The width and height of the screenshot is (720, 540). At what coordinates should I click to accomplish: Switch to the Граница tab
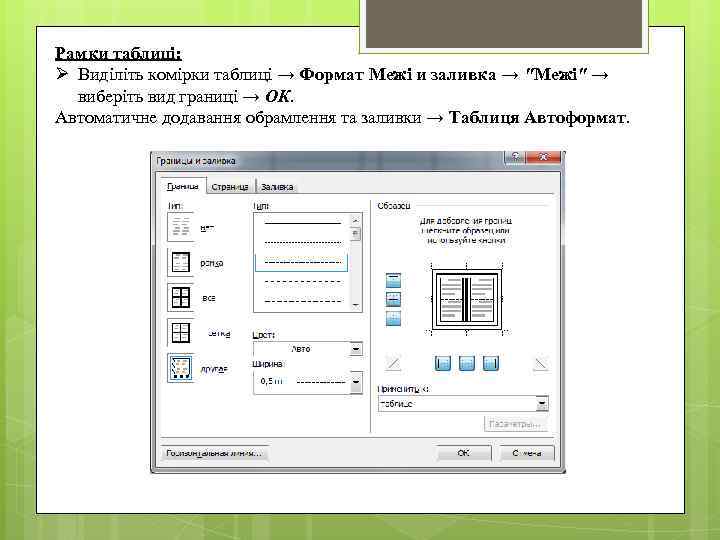pyautogui.click(x=183, y=186)
